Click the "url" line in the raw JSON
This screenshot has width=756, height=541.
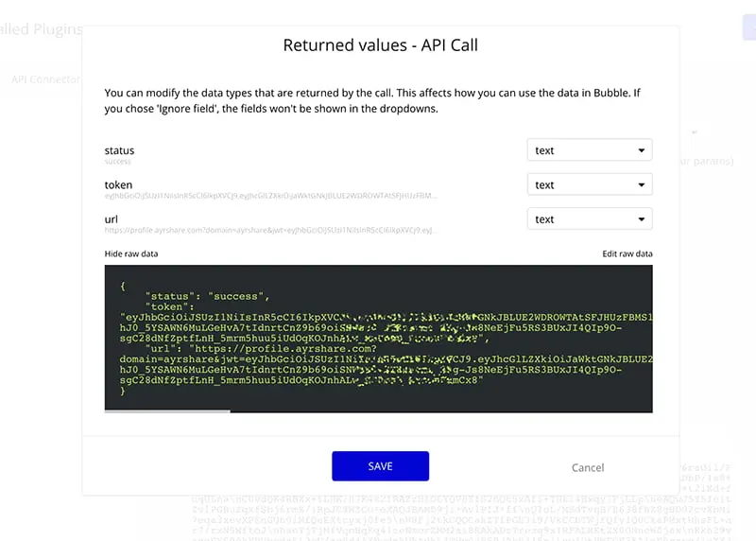(x=246, y=348)
